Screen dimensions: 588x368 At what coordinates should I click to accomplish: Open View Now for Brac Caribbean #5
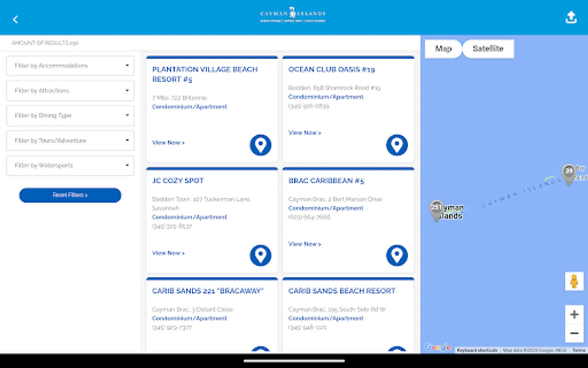(x=305, y=244)
